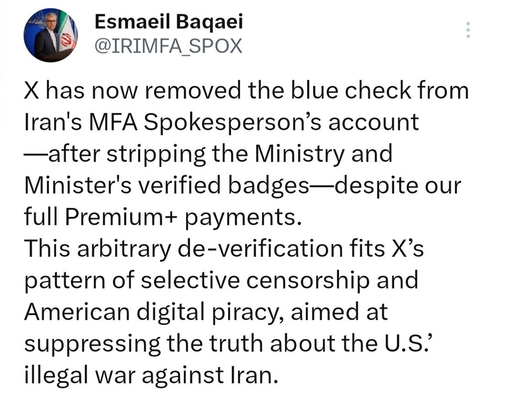Image resolution: width=532 pixels, height=399 pixels.
Task: Click the phrase 'Iran's MFA Spokesperson's account'
Action: click(x=222, y=122)
